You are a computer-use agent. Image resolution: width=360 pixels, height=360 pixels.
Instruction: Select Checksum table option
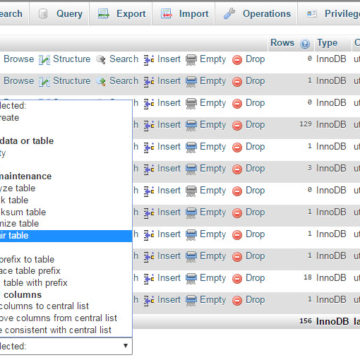tap(66, 212)
